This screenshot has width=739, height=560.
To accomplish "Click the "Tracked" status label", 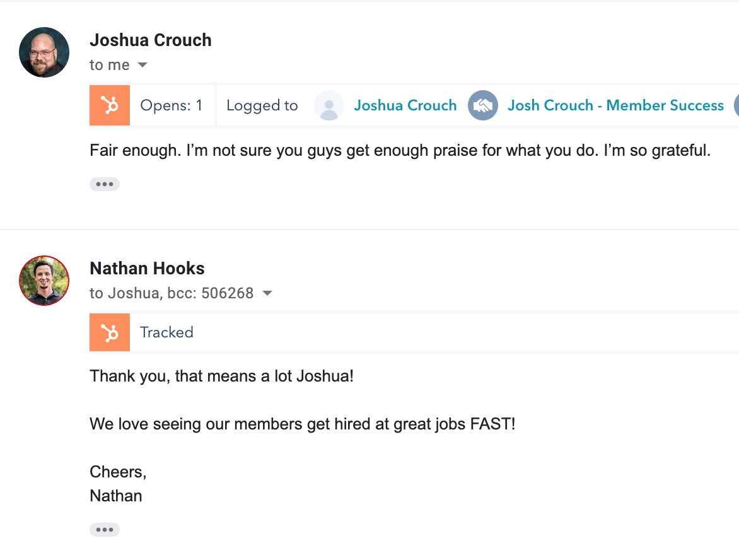I will coord(166,332).
